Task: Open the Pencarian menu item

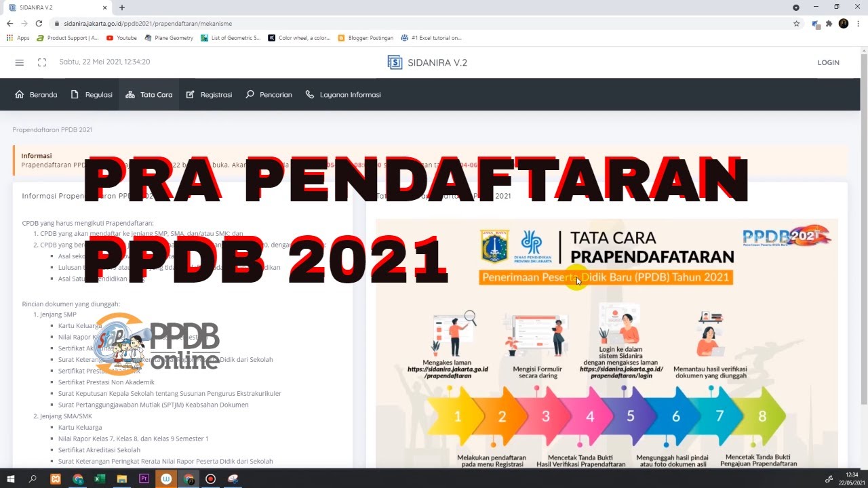Action: pyautogui.click(x=269, y=95)
